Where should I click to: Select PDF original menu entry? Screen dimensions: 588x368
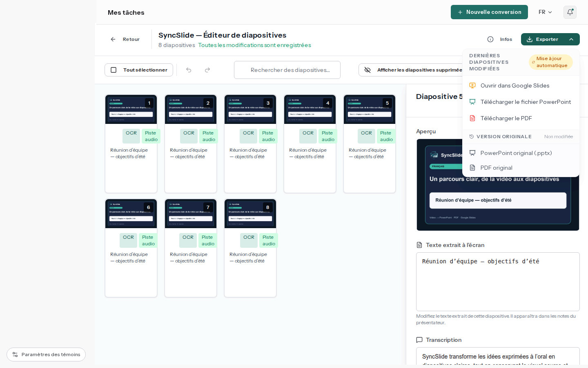pyautogui.click(x=521, y=168)
